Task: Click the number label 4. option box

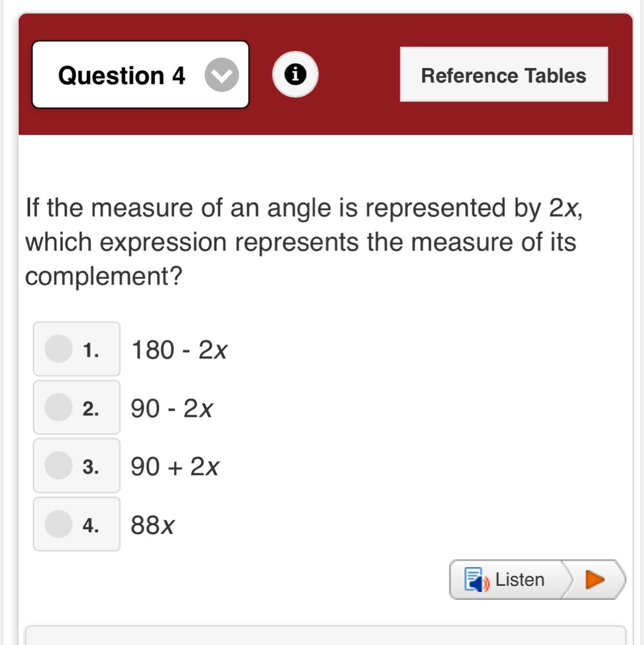Action: pos(91,525)
